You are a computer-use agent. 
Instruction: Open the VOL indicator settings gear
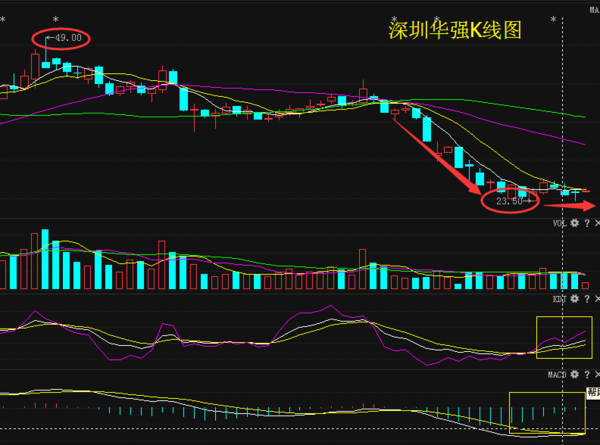tap(574, 223)
